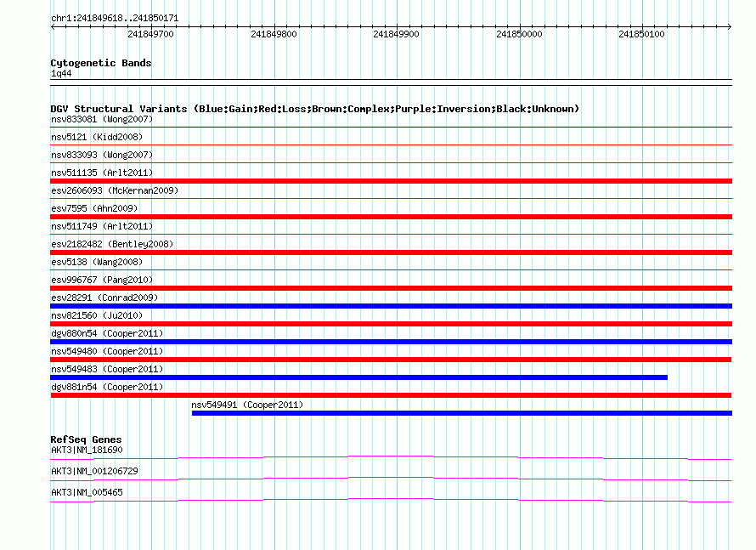Click the red bar under esv7595
This screenshot has width=756, height=550.
pos(391,217)
